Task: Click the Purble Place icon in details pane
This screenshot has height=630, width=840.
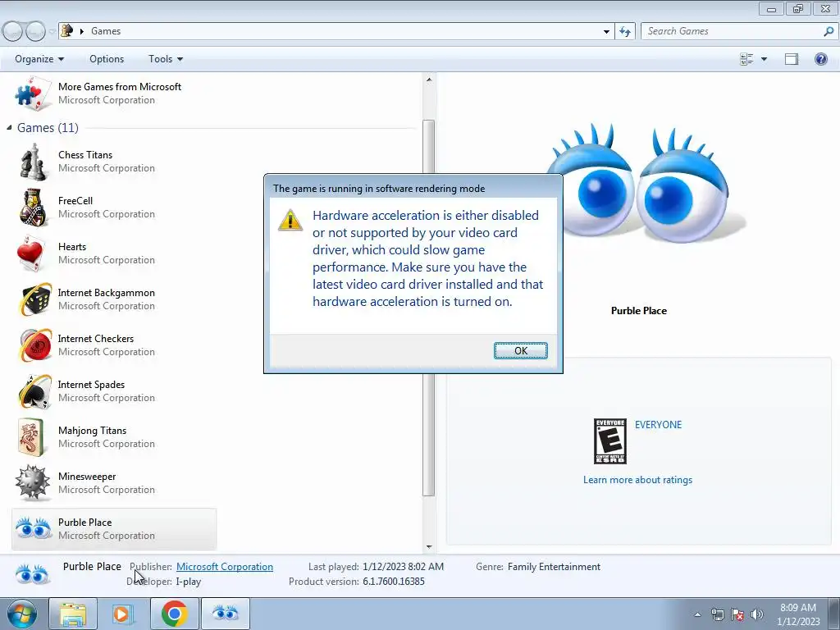Action: click(33, 574)
